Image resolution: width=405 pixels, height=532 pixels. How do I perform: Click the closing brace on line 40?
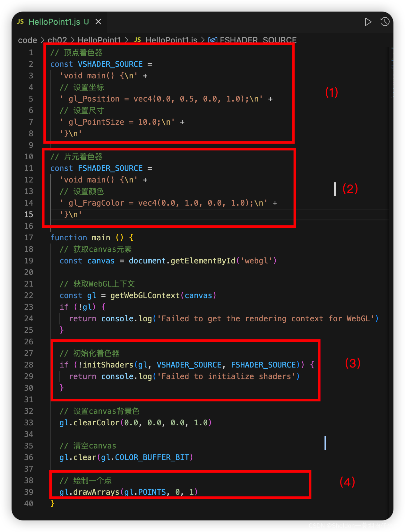click(x=53, y=504)
